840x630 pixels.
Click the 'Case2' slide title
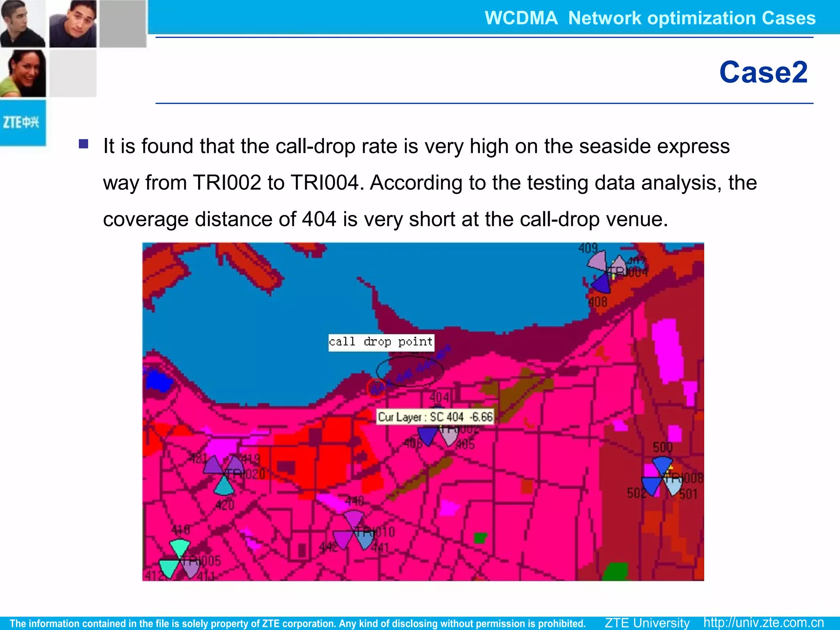763,72
